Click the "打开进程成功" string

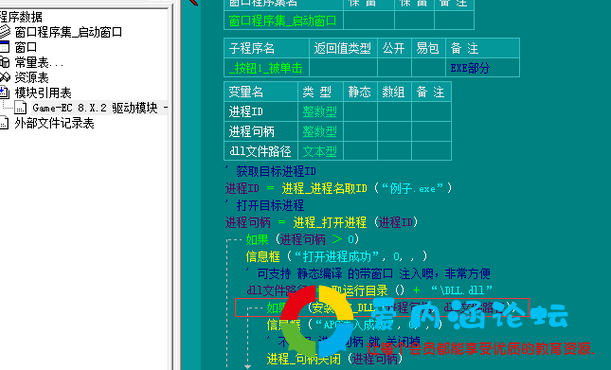(x=337, y=256)
